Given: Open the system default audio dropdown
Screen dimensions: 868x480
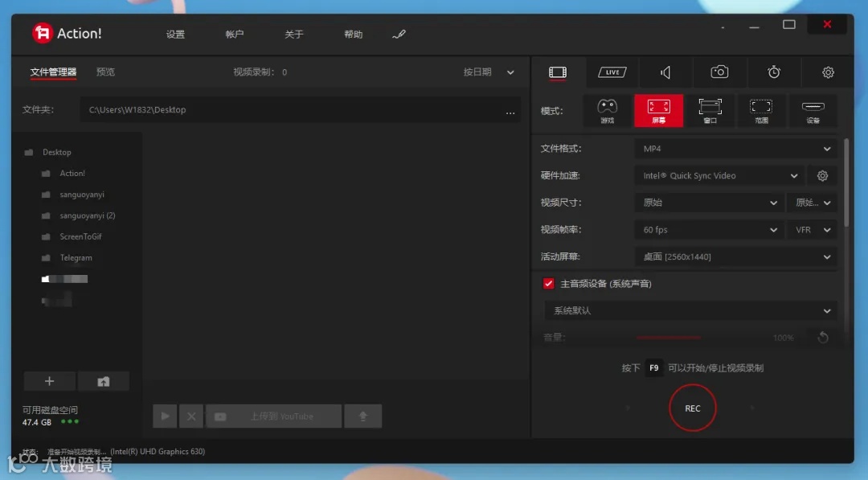Looking at the screenshot, I should 691,310.
